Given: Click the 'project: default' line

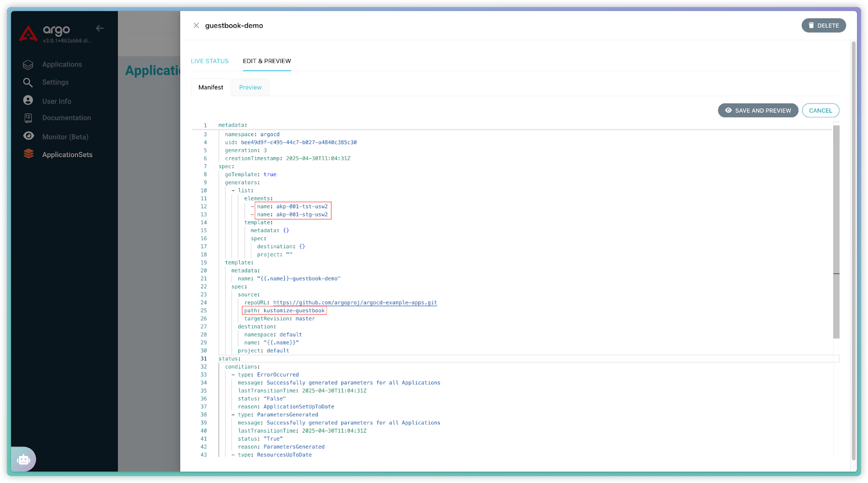Looking at the screenshot, I should [263, 351].
